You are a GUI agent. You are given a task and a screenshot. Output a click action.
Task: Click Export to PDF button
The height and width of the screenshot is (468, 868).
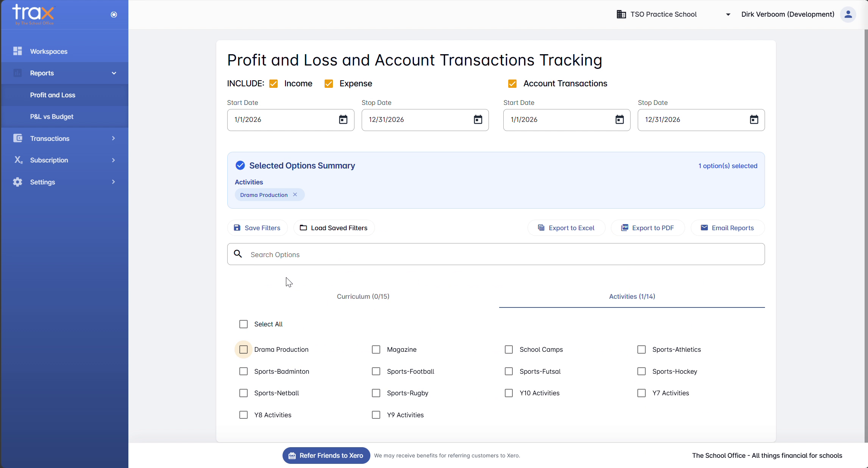648,228
